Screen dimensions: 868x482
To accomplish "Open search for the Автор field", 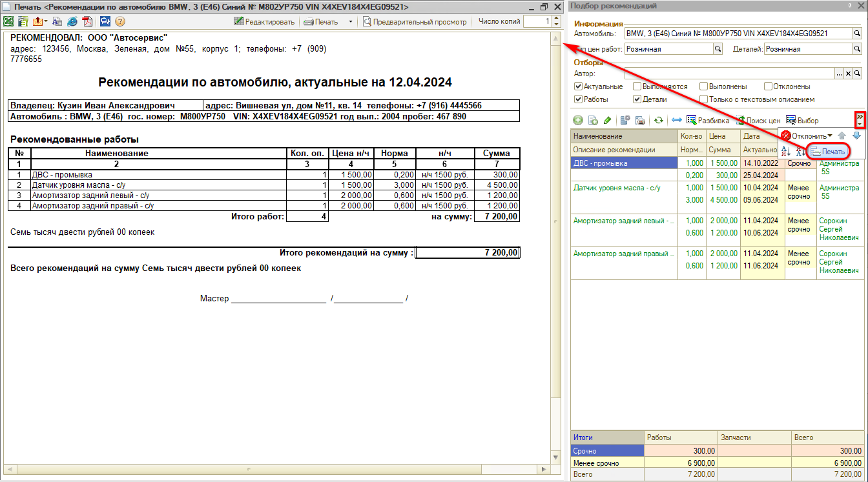I will pos(858,74).
